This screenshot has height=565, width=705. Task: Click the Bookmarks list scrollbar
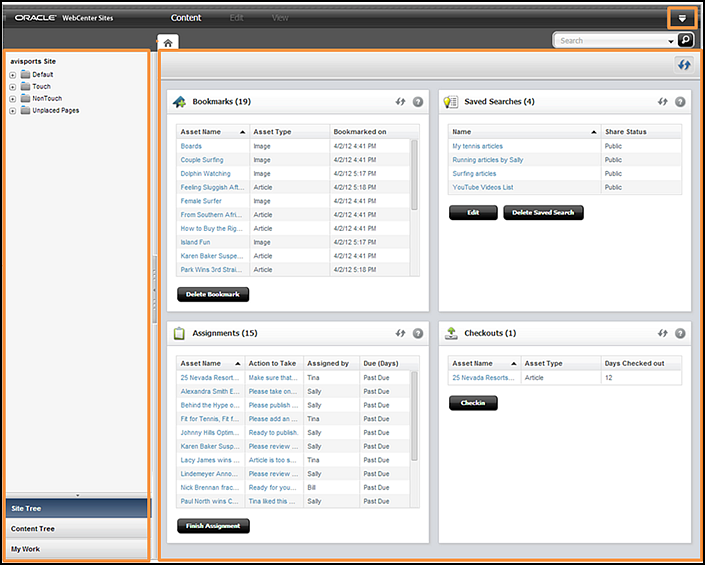click(414, 175)
